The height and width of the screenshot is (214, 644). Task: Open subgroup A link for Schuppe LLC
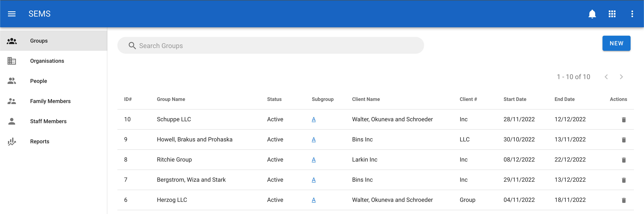coord(313,119)
